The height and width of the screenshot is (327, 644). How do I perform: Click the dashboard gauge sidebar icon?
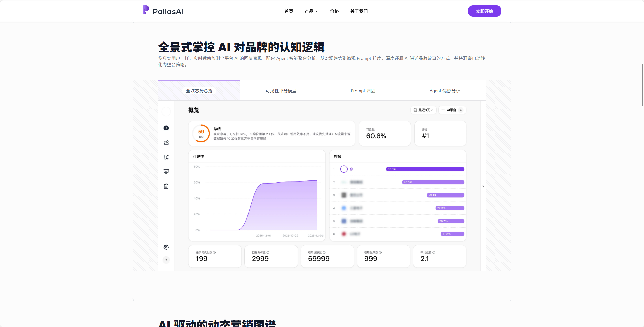(166, 128)
